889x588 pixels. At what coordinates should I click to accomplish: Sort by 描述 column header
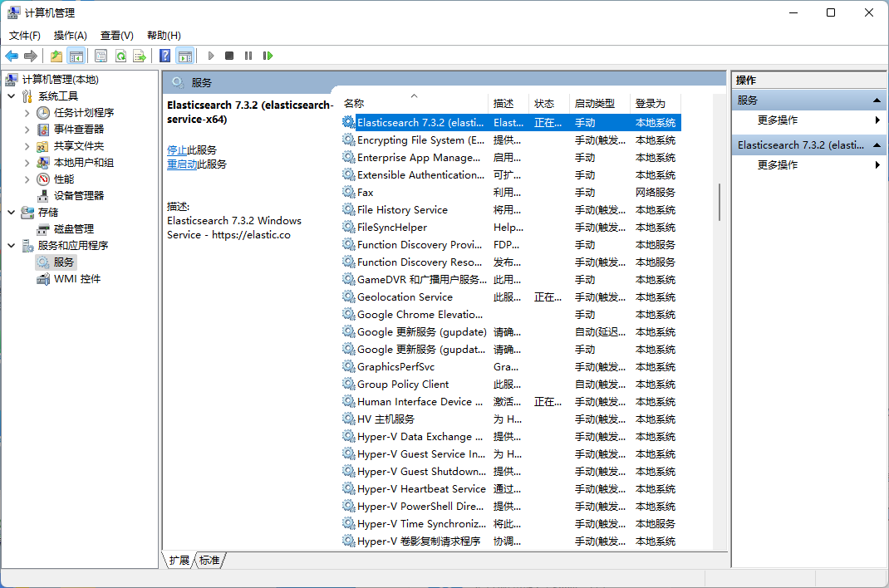508,104
